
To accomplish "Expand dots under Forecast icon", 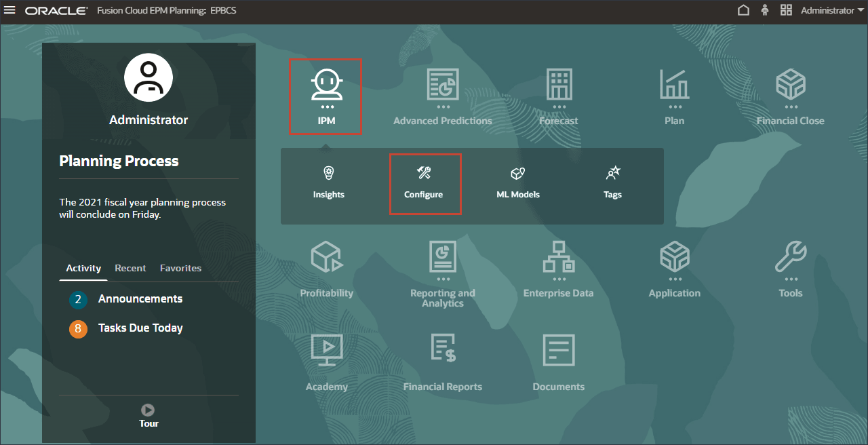I will click(559, 107).
